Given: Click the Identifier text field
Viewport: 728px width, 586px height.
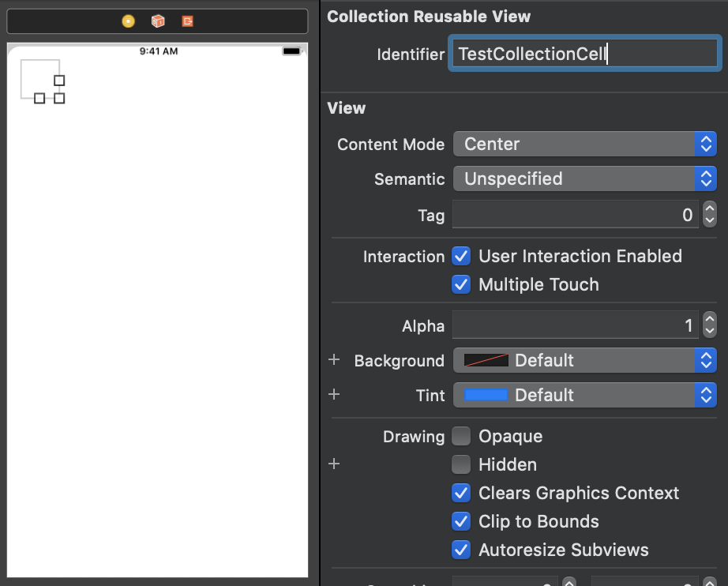Looking at the screenshot, I should point(584,54).
